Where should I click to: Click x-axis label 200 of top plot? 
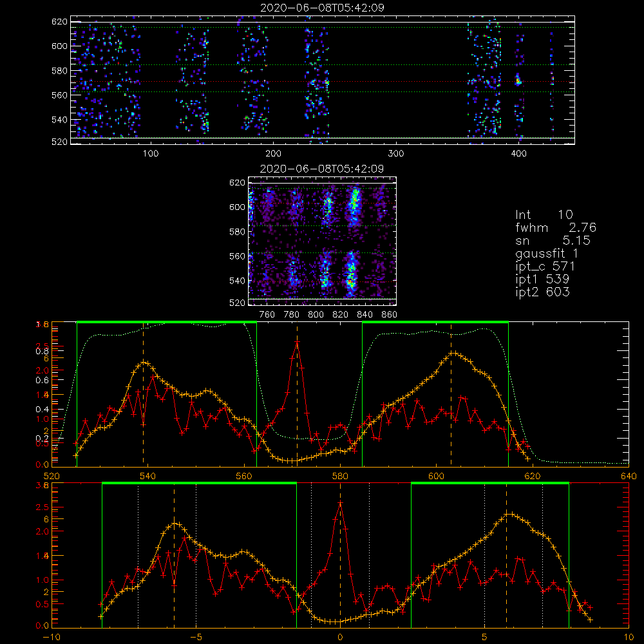click(273, 154)
